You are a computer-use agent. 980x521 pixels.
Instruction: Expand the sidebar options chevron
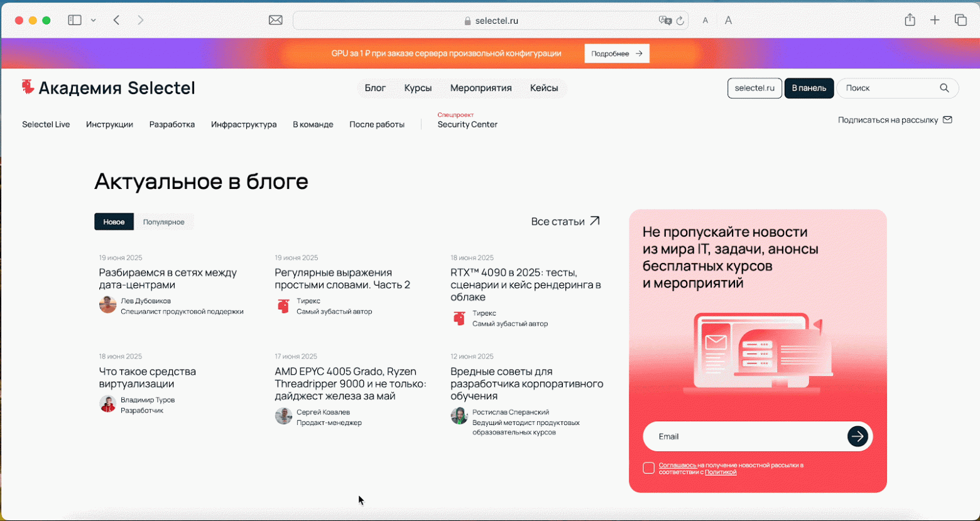click(93, 19)
